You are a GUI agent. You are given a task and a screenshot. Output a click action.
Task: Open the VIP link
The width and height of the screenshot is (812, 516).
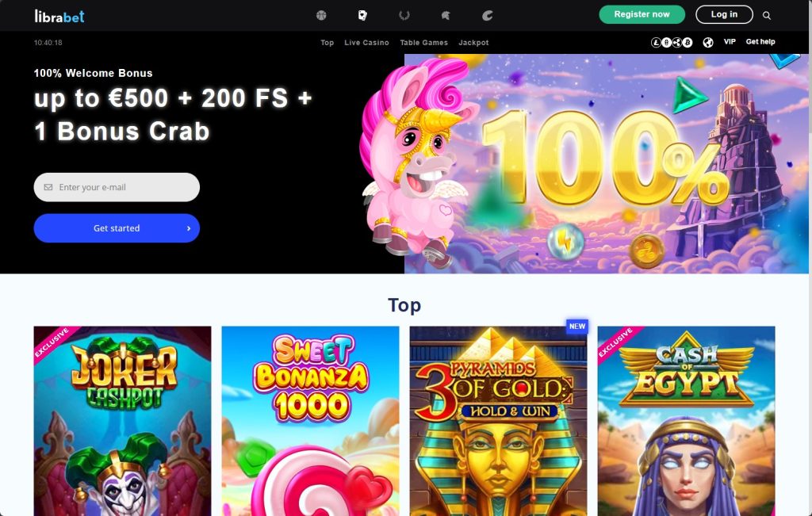730,42
